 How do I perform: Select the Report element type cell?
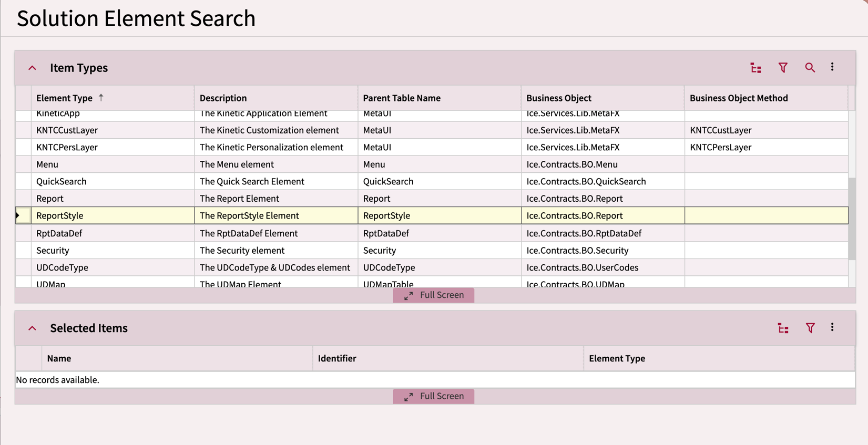coord(113,199)
